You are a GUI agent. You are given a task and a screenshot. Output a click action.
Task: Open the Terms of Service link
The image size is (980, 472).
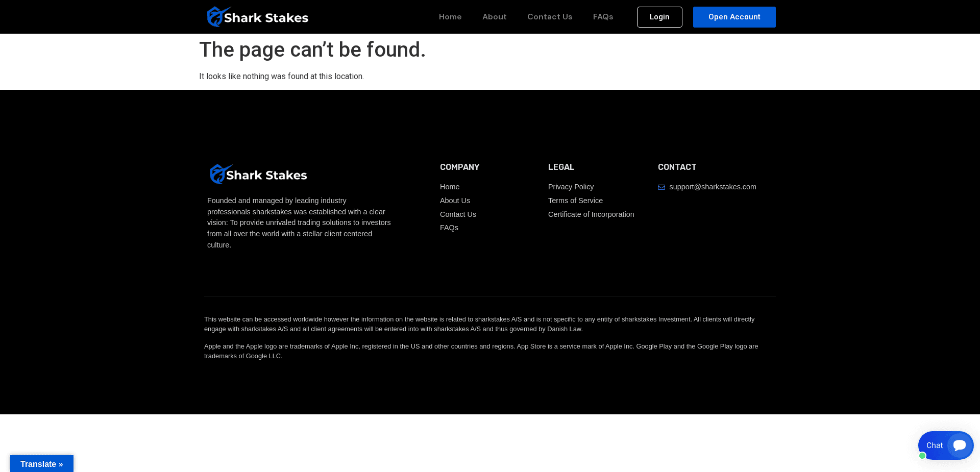pyautogui.click(x=575, y=201)
